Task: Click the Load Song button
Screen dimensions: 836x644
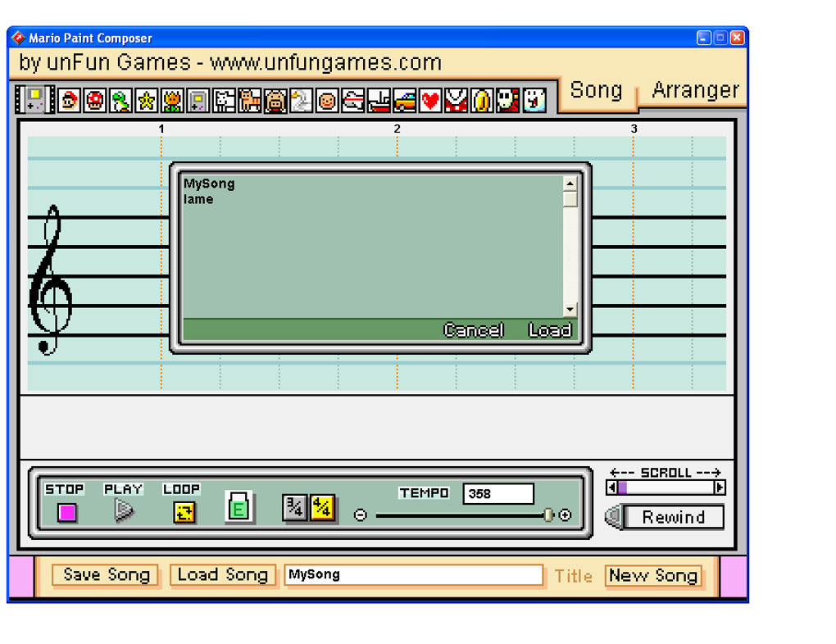Action: click(223, 575)
